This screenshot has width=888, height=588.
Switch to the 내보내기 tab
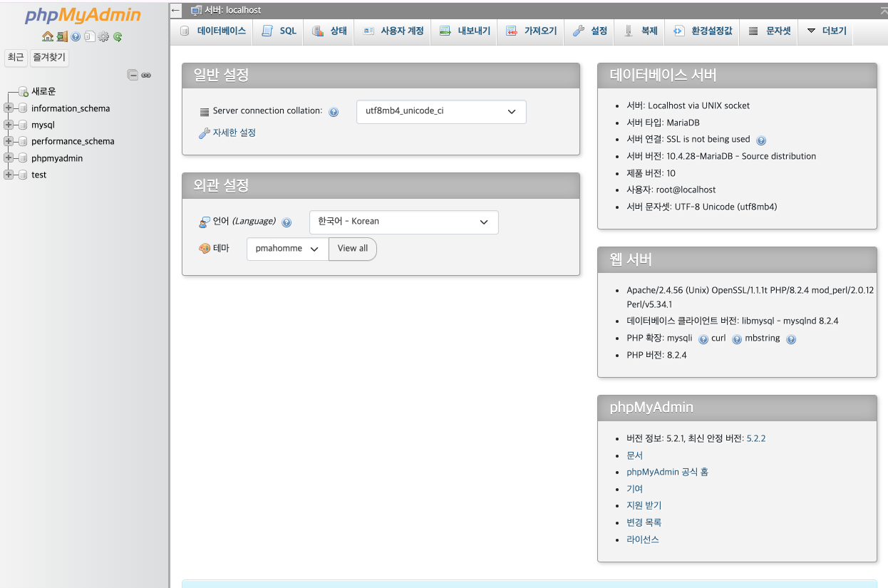(x=465, y=31)
